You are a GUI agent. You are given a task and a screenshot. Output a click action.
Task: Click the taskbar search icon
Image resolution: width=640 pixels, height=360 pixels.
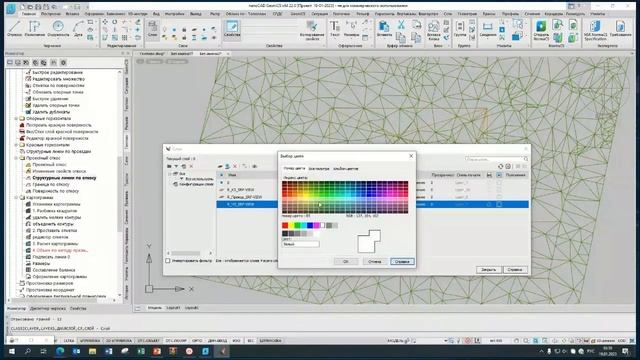(27, 351)
